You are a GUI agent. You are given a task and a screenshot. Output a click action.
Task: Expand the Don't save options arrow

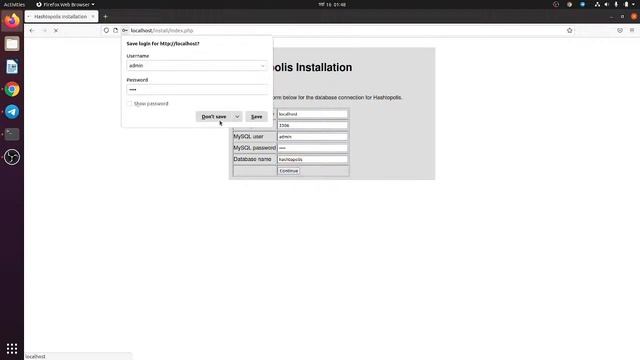point(237,117)
